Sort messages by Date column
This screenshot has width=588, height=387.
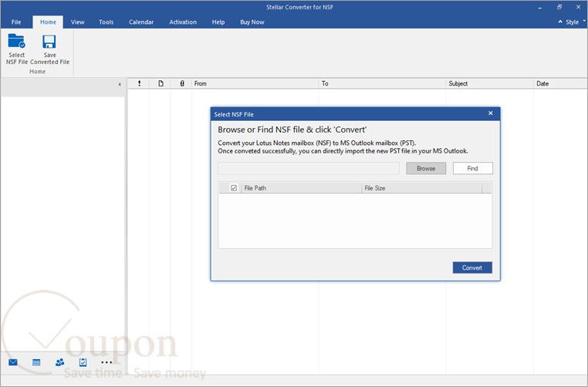tap(561, 83)
